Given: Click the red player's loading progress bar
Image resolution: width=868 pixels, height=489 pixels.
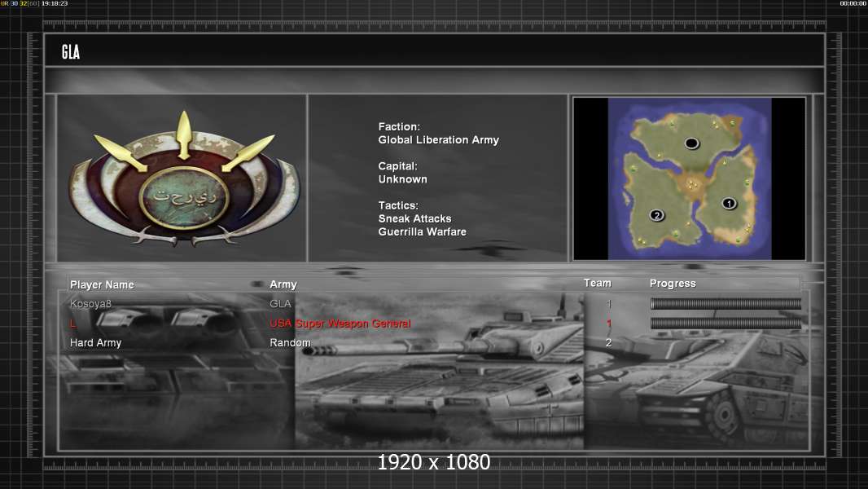Looking at the screenshot, I should click(x=726, y=324).
